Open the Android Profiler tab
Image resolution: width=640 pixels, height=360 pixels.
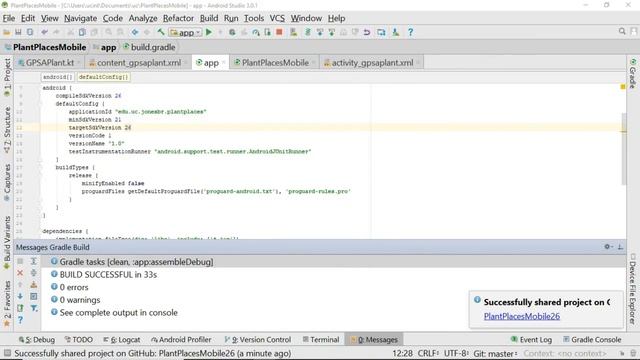coord(181,340)
